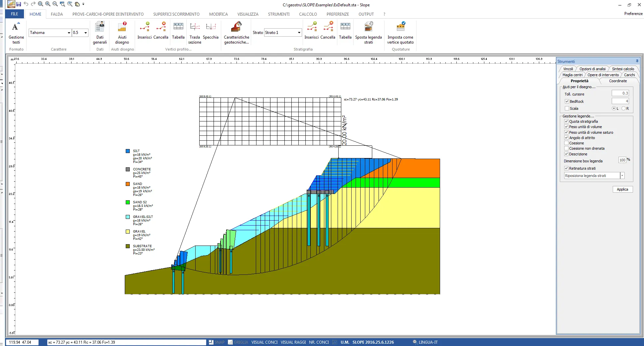Toggle Peso unità di volume saturo checkbox

coord(566,132)
